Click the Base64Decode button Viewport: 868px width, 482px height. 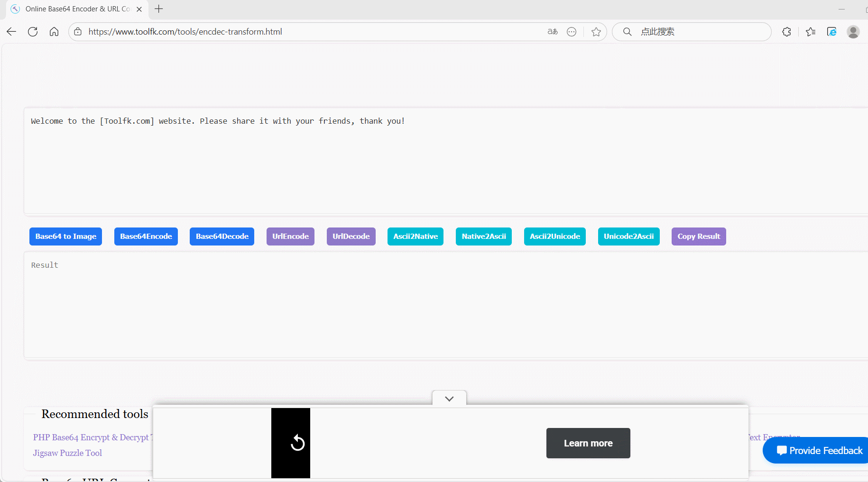click(x=222, y=236)
